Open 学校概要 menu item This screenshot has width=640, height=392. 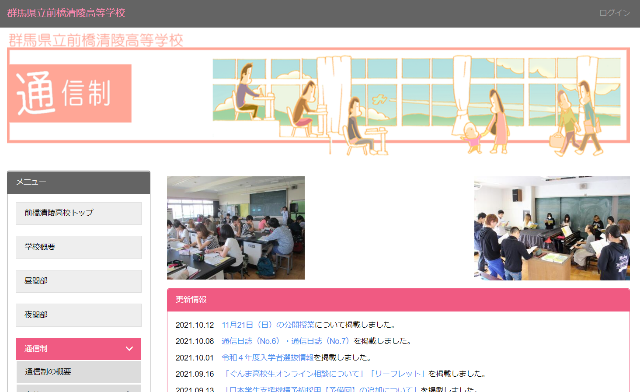tap(79, 247)
